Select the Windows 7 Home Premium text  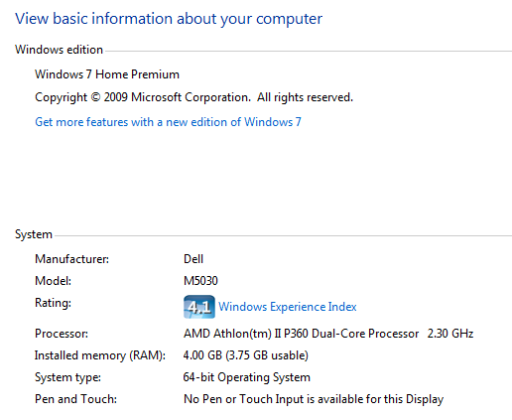tap(107, 74)
